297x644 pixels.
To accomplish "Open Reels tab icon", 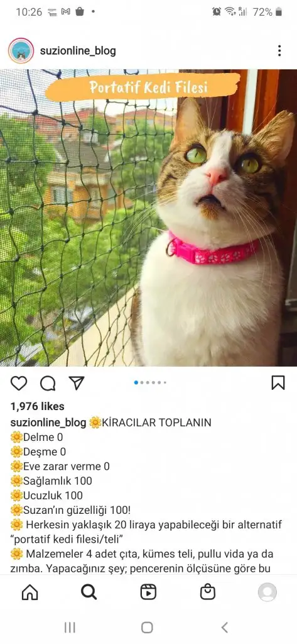I will pos(148,592).
